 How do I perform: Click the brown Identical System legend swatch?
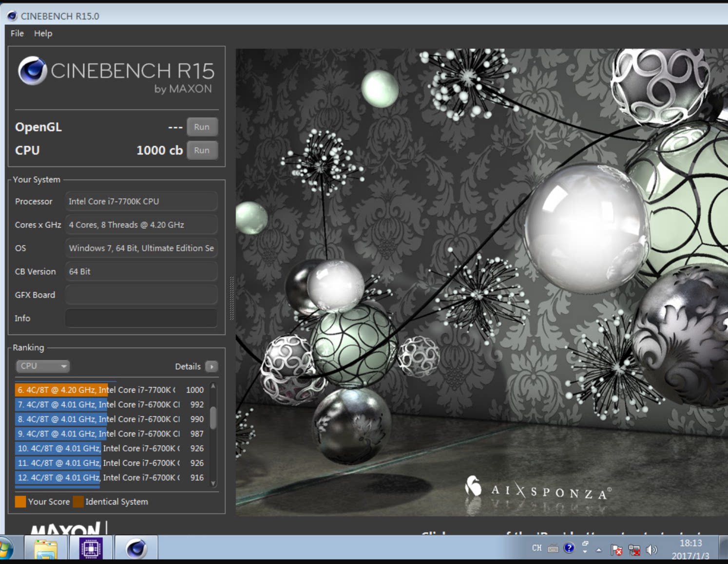(78, 502)
